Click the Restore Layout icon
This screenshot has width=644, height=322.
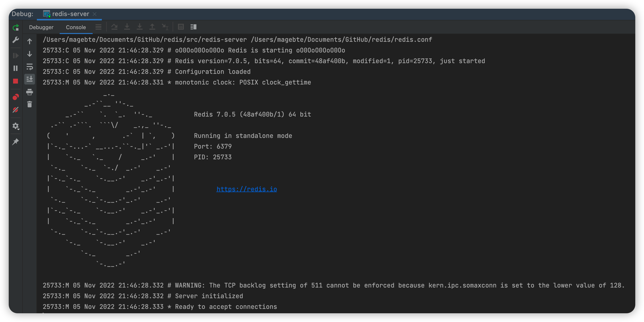193,27
